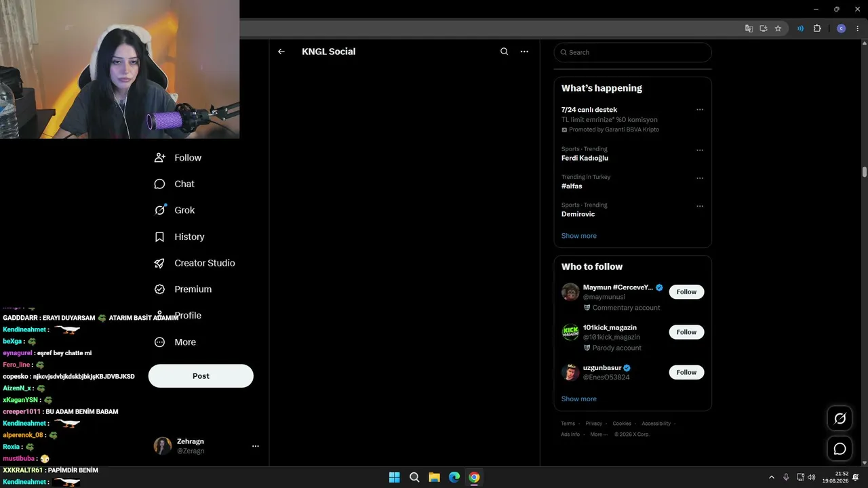The width and height of the screenshot is (868, 488).
Task: Open the three-dot options for KNGL Social
Action: tap(524, 52)
